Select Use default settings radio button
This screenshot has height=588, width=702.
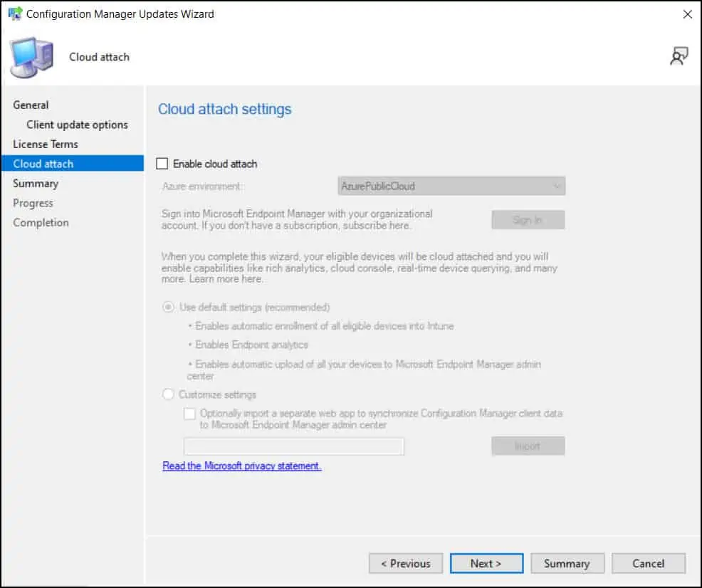click(x=168, y=308)
